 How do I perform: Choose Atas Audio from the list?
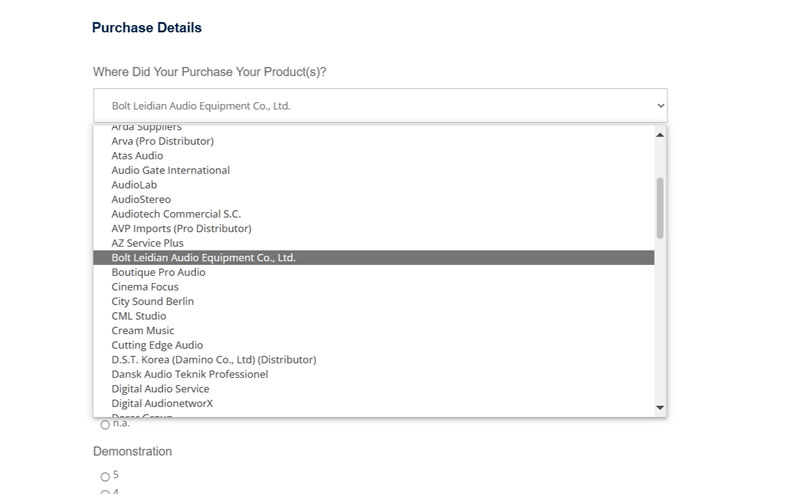tap(137, 156)
